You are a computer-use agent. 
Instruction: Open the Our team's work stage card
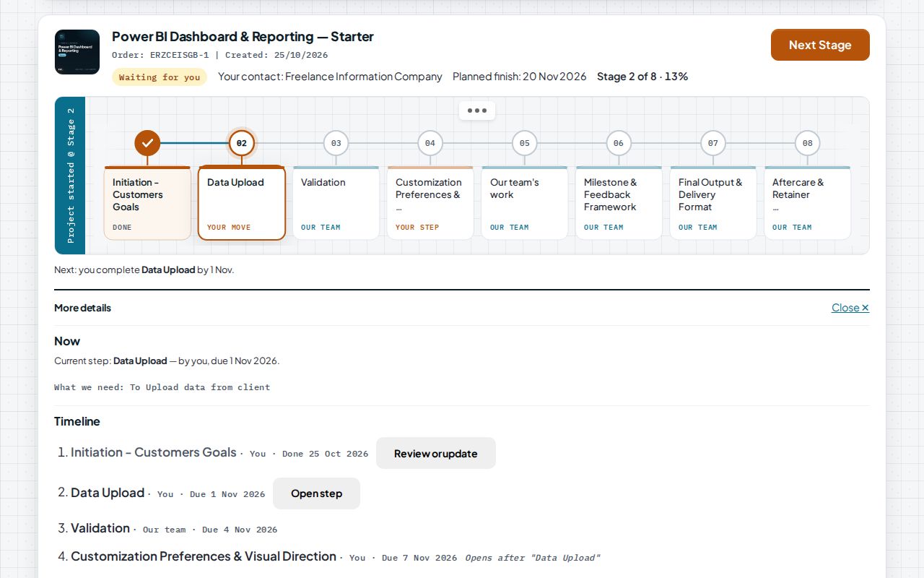525,203
